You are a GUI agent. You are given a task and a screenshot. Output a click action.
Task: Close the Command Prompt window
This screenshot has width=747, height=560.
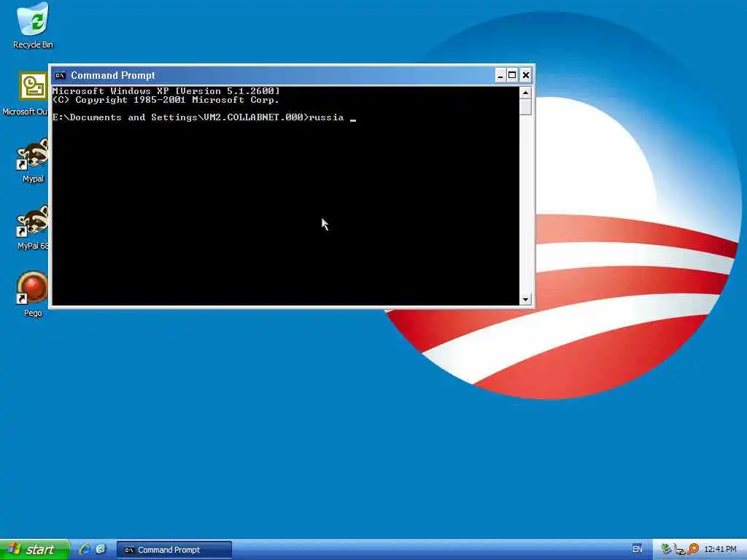525,75
